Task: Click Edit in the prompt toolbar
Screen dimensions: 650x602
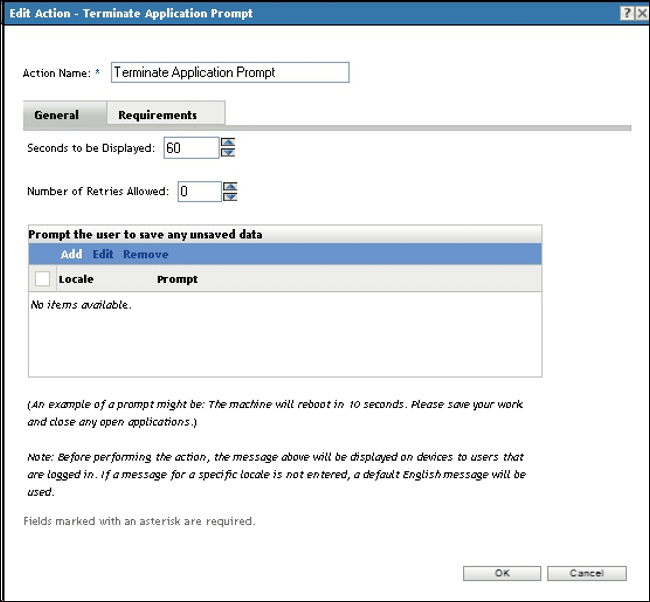Action: (x=103, y=254)
